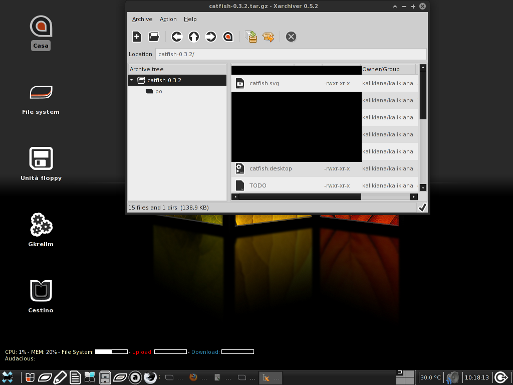Image resolution: width=513 pixels, height=385 pixels.
Task: Go up one level with up arrow icon
Action: pos(194,37)
